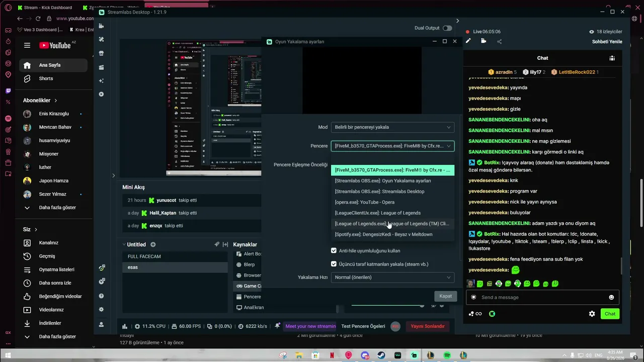The height and width of the screenshot is (362, 644).
Task: Open the Help question mark icon in Streamlabs
Action: click(x=101, y=296)
